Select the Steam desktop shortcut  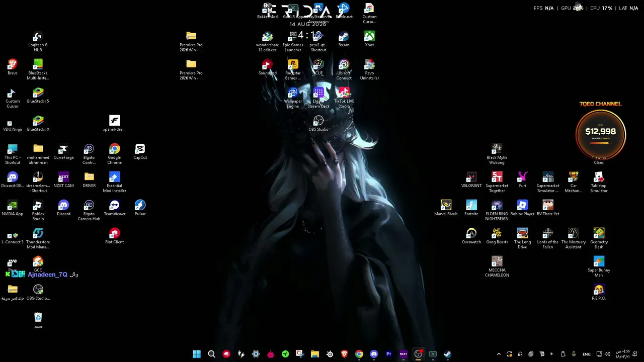(x=344, y=39)
